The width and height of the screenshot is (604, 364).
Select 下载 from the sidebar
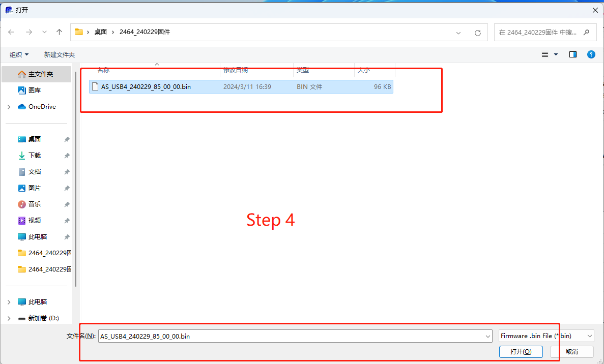tap(34, 155)
